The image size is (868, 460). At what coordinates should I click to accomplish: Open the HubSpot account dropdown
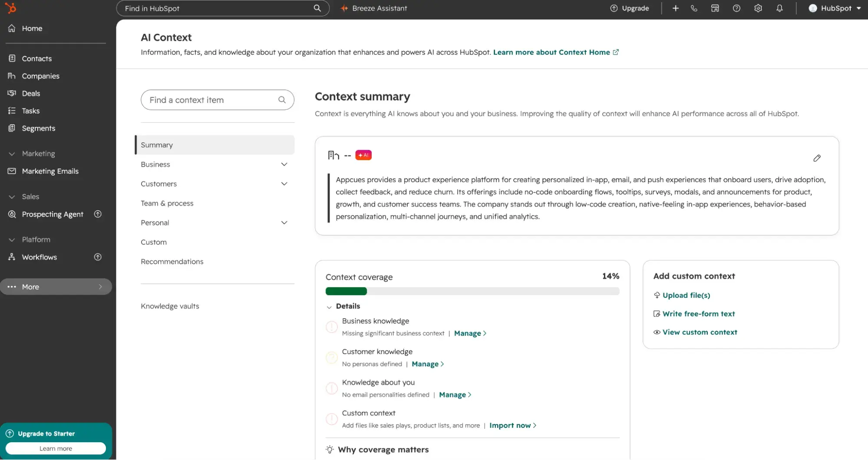coord(834,8)
